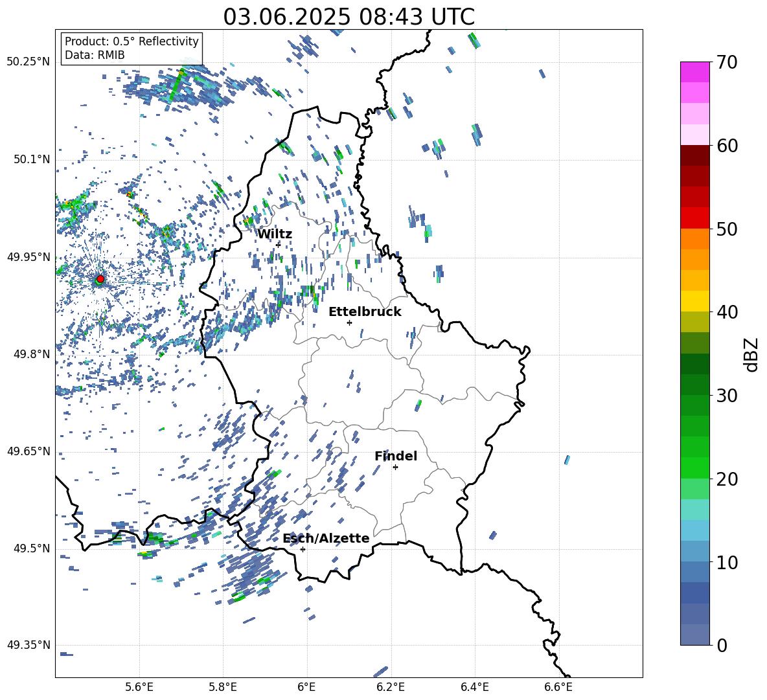Click the 6.6°E longitude label
The height and width of the screenshot is (700, 767).
pyautogui.click(x=558, y=687)
